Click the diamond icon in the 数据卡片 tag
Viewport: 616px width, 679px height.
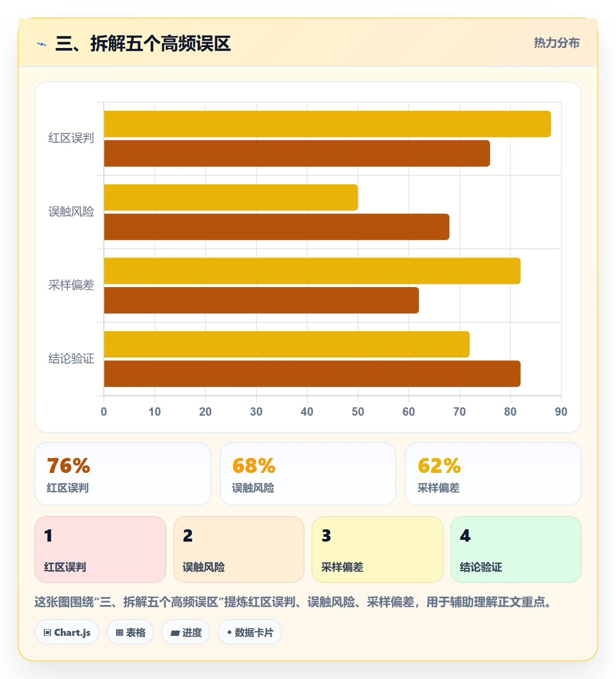click(x=229, y=632)
